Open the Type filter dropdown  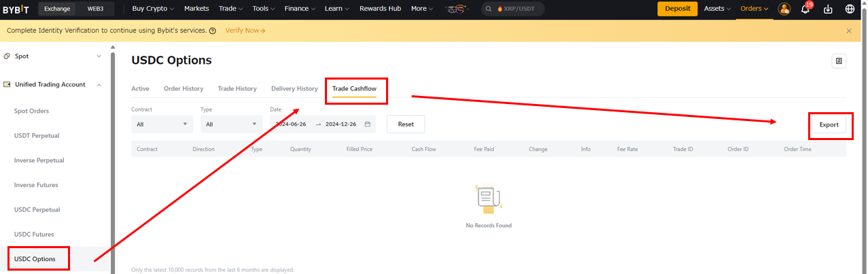(x=232, y=124)
